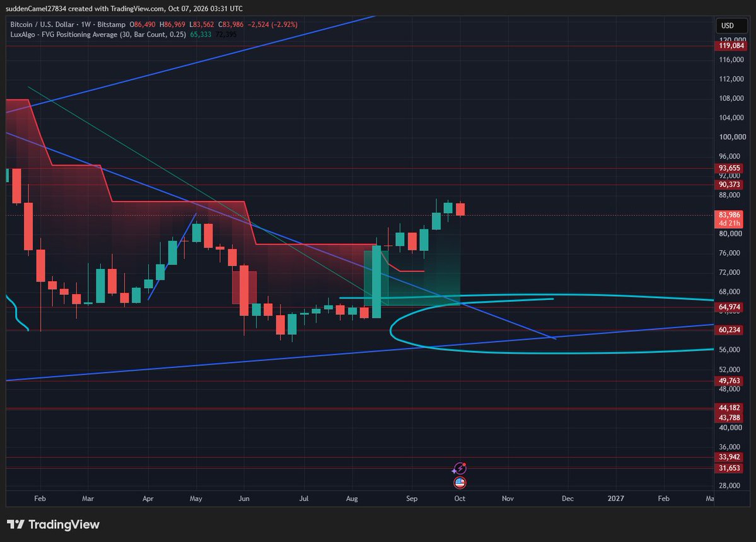Click the 2027 label on time axis
756x542 pixels.
[x=615, y=499]
